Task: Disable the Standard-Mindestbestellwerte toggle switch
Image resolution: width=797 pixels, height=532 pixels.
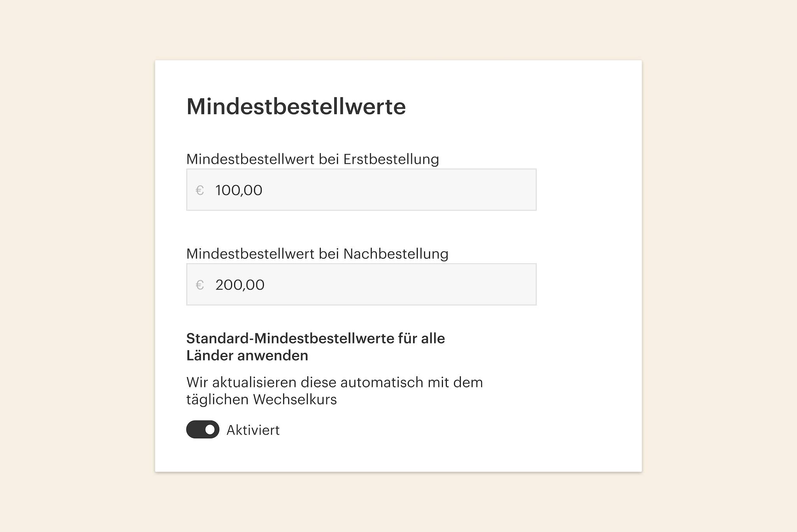Action: pyautogui.click(x=203, y=429)
